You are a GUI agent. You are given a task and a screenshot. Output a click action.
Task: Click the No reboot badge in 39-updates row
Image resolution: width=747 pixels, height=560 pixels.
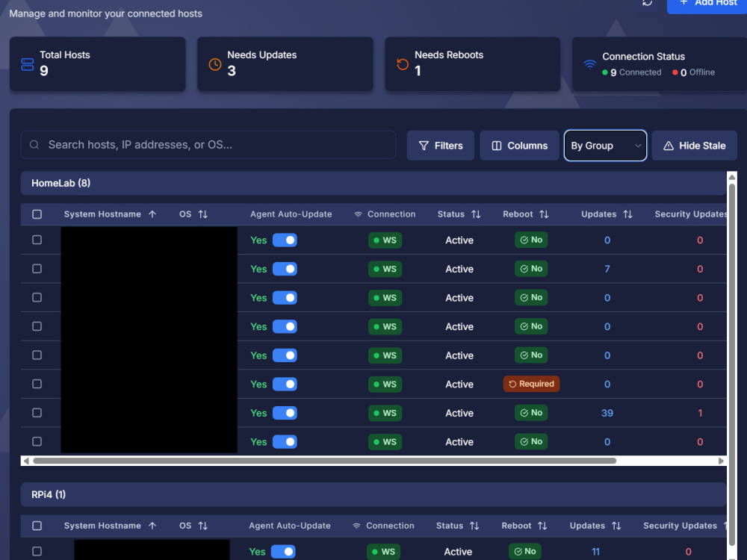click(x=531, y=413)
